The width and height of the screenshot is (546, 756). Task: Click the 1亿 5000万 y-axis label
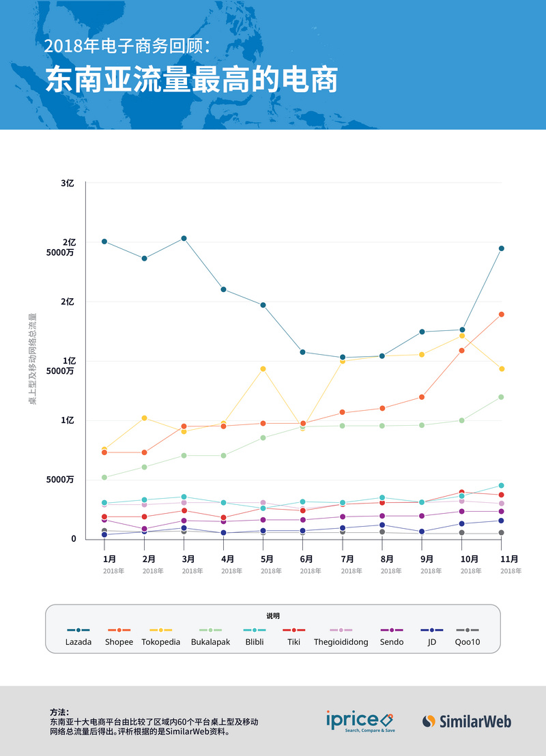60,366
